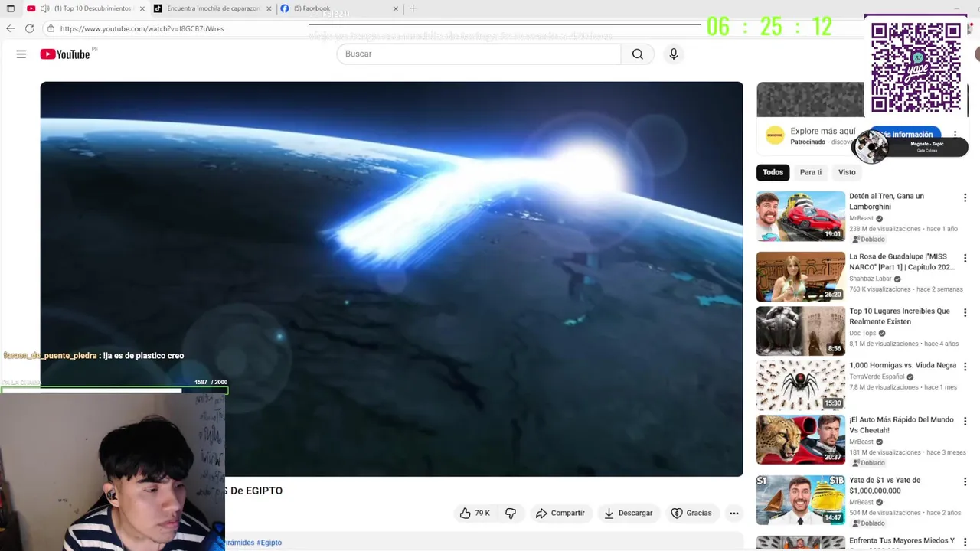Click the Explore más aquí ad text
Image resolution: width=980 pixels, height=551 pixels.
823,132
